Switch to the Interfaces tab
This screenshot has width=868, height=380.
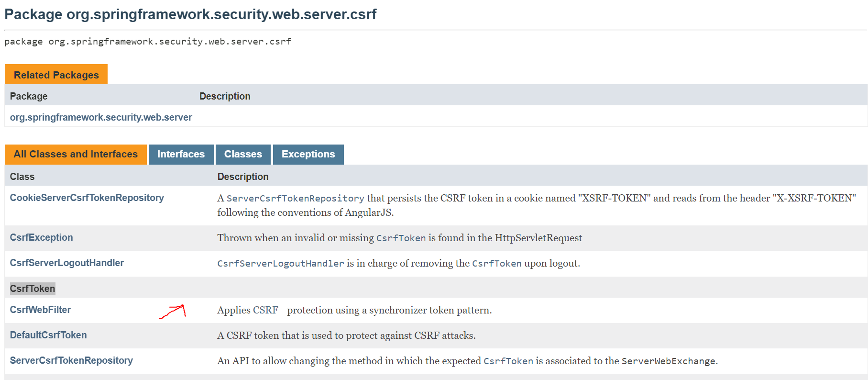click(181, 154)
